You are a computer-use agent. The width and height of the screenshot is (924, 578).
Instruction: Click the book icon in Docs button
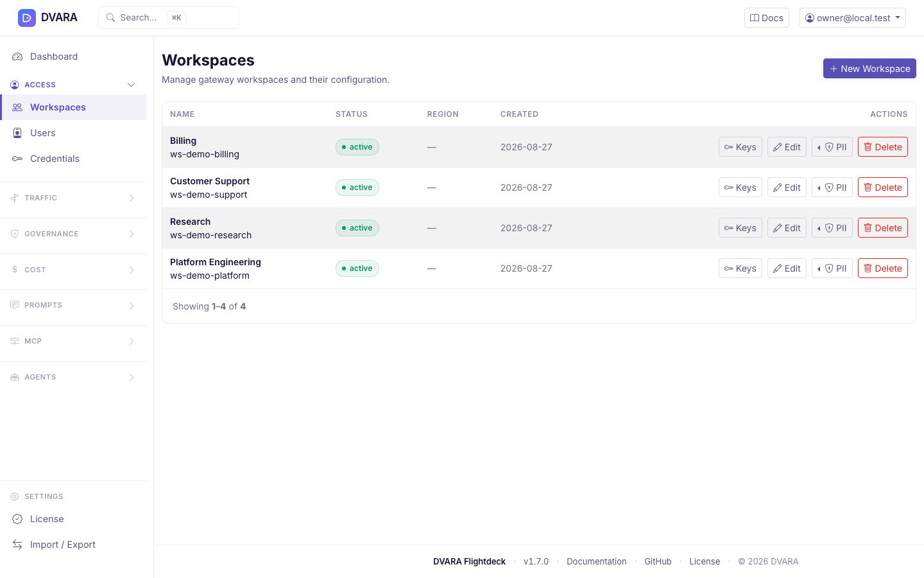click(755, 18)
